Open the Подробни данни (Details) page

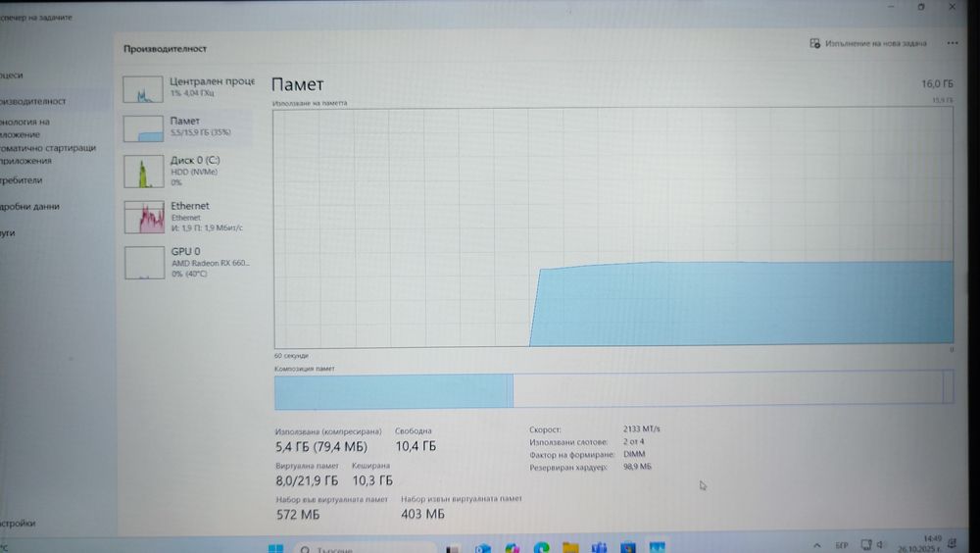(x=29, y=207)
